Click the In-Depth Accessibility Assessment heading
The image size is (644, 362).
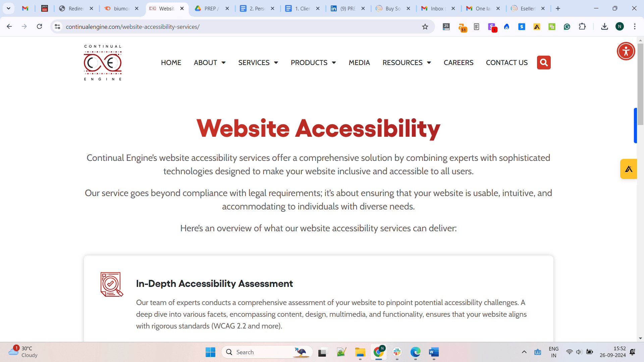214,284
